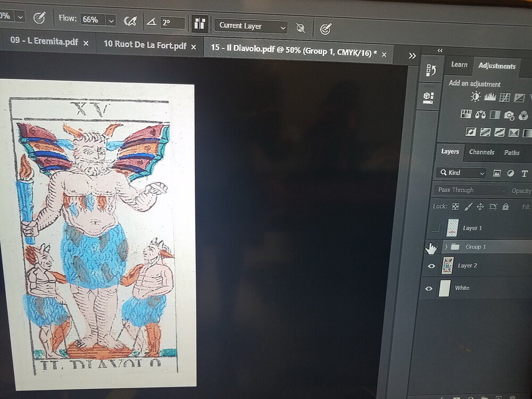
Task: Close the 09 - L Eremita.pdf tab
Action: point(86,43)
